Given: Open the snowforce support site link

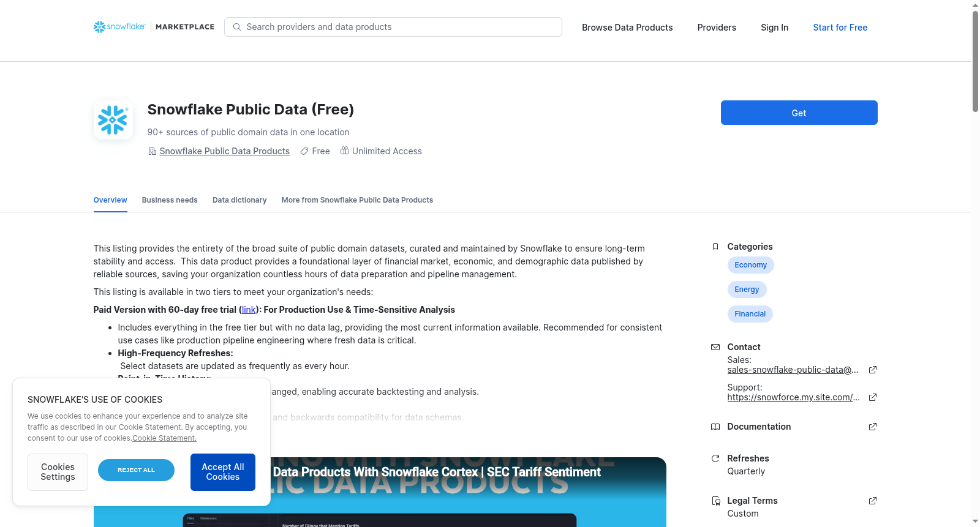Looking at the screenshot, I should click(793, 397).
